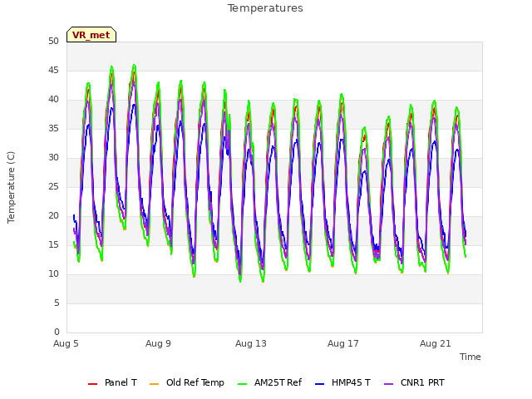Click the Aug 13 x-axis label
Screen dimensions: 532x399
coord(251,343)
